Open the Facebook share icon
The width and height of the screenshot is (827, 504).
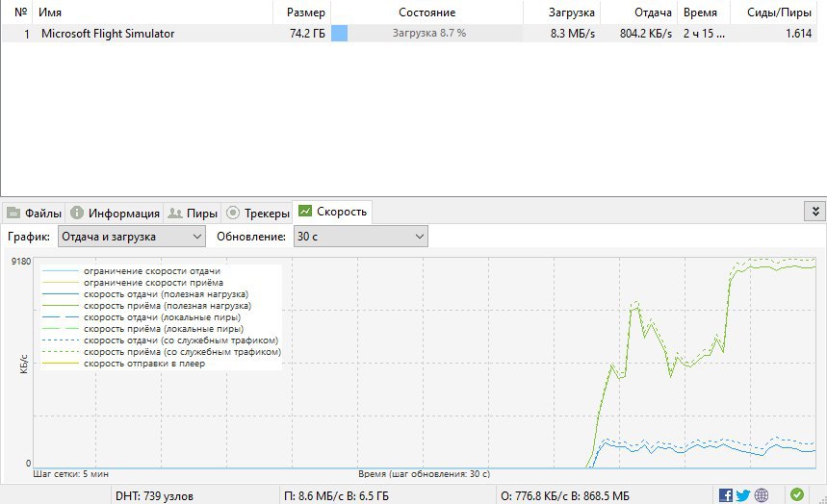(x=726, y=495)
